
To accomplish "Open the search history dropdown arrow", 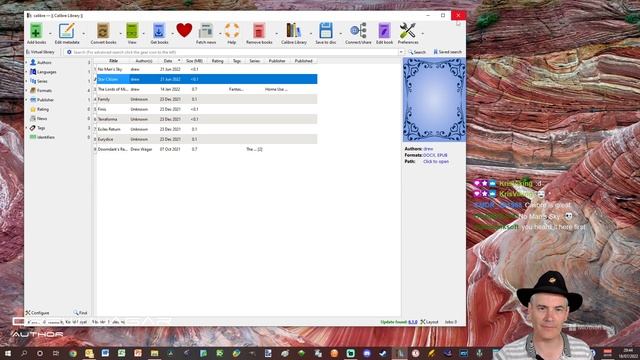I will tap(401, 52).
